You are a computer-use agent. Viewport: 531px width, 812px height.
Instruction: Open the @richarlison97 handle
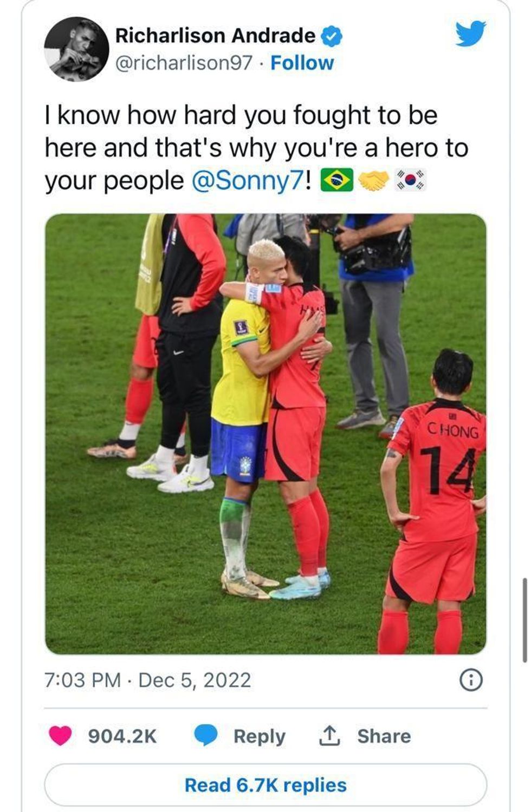click(184, 63)
